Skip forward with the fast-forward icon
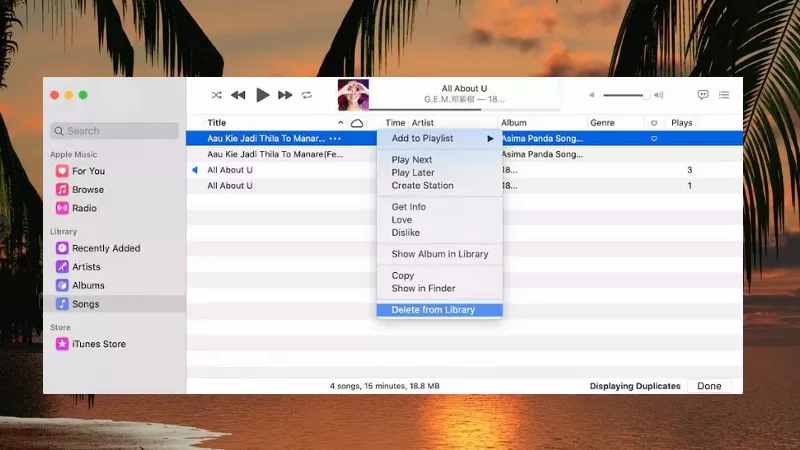The width and height of the screenshot is (800, 450). tap(285, 95)
